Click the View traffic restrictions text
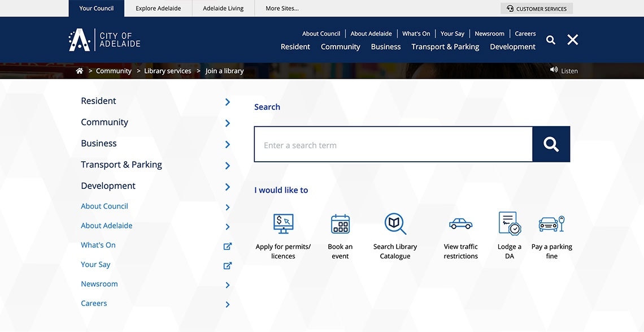 (461, 251)
